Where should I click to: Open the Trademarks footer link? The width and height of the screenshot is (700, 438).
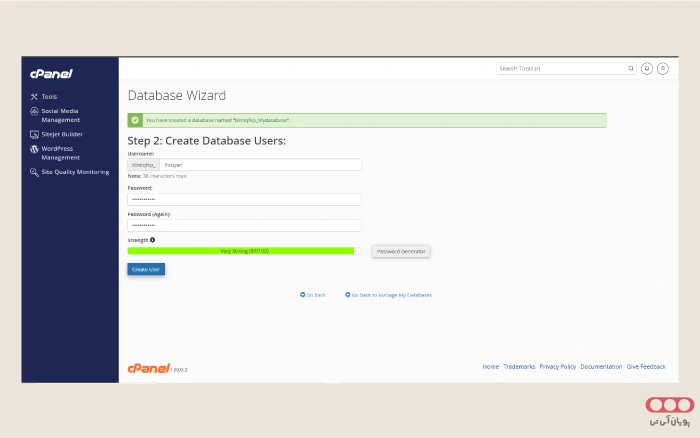pos(519,367)
